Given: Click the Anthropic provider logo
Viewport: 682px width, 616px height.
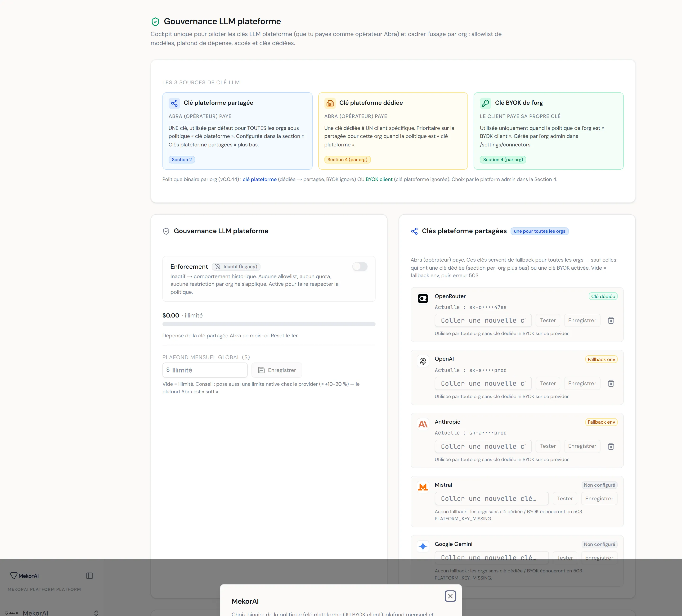Looking at the screenshot, I should [423, 424].
